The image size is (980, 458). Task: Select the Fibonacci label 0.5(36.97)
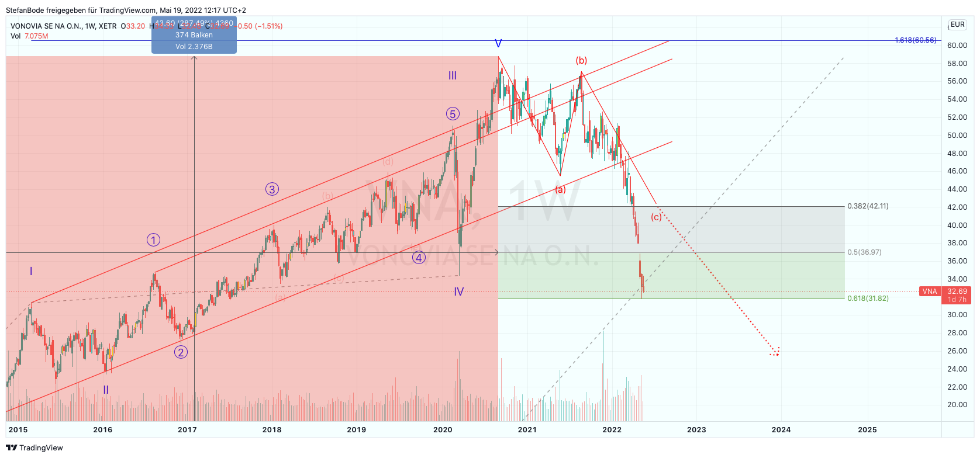[x=864, y=252]
